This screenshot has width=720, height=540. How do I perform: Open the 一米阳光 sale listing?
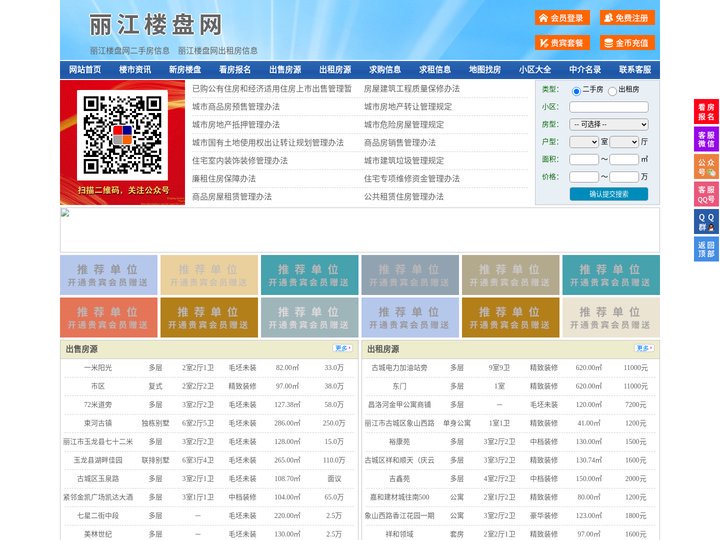[98, 368]
